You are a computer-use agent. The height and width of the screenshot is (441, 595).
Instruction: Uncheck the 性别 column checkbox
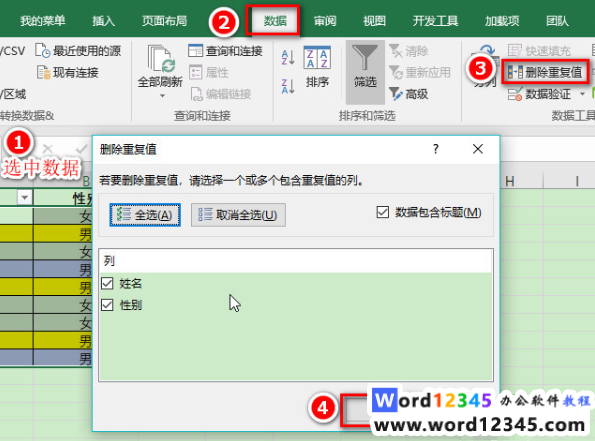[x=107, y=305]
